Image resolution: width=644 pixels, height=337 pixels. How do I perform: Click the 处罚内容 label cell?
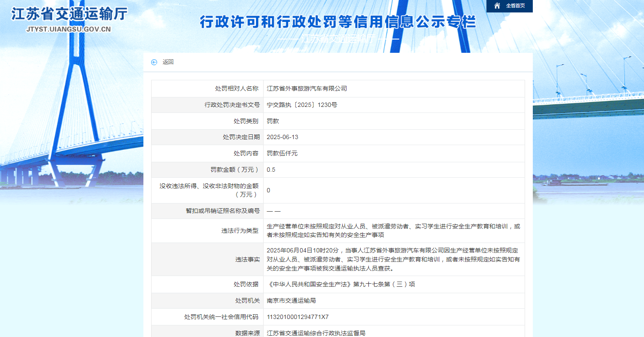[x=207, y=154]
